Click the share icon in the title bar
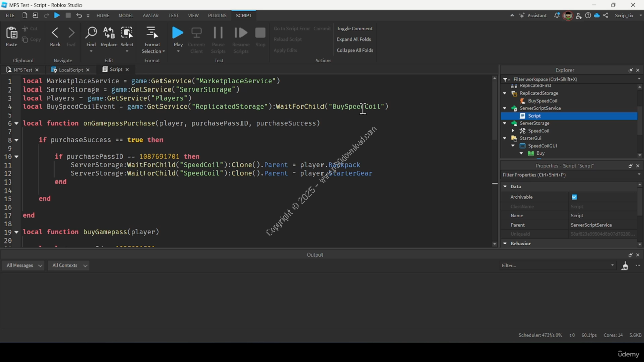This screenshot has height=362, width=644. click(x=605, y=16)
